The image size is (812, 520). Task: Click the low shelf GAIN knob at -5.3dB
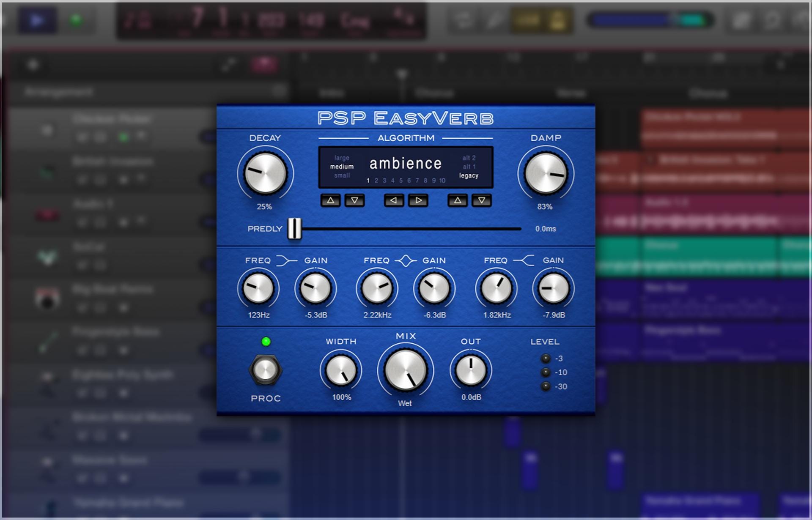[x=315, y=288]
